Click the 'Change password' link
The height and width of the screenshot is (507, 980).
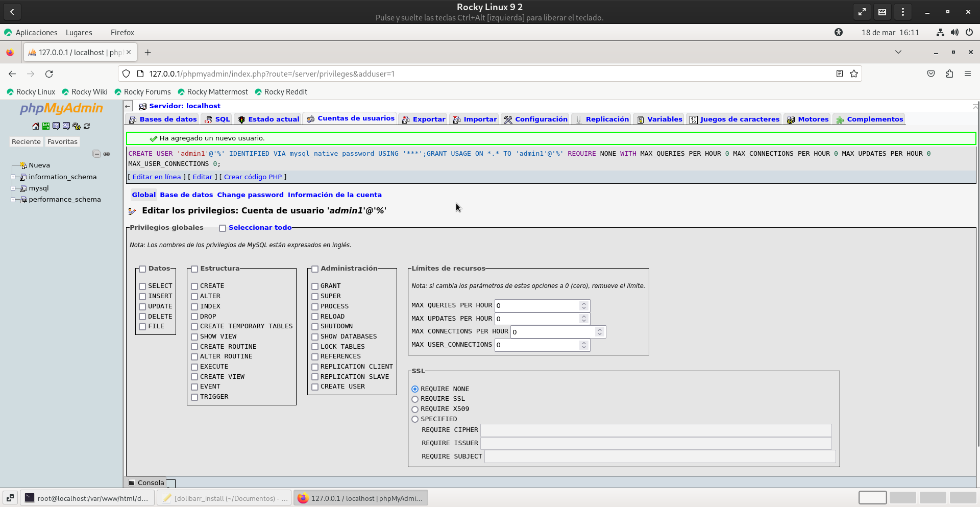click(x=250, y=195)
